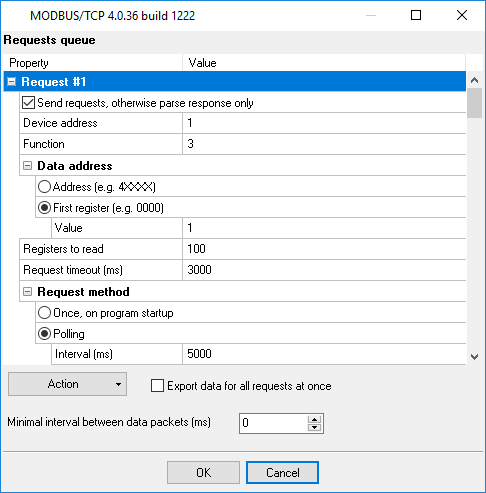Screen dimensions: 486x493
Task: Select the Request timeout (ms) label
Action: click(73, 270)
